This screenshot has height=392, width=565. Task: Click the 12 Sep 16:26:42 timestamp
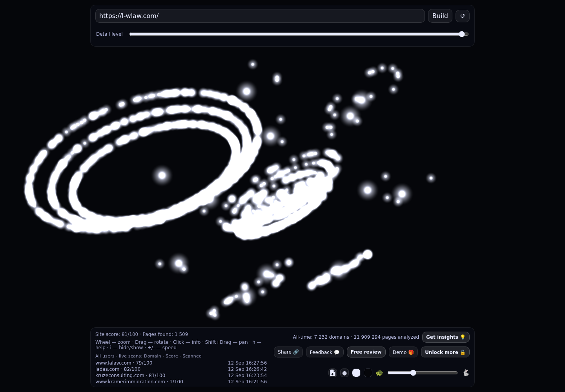point(247,369)
